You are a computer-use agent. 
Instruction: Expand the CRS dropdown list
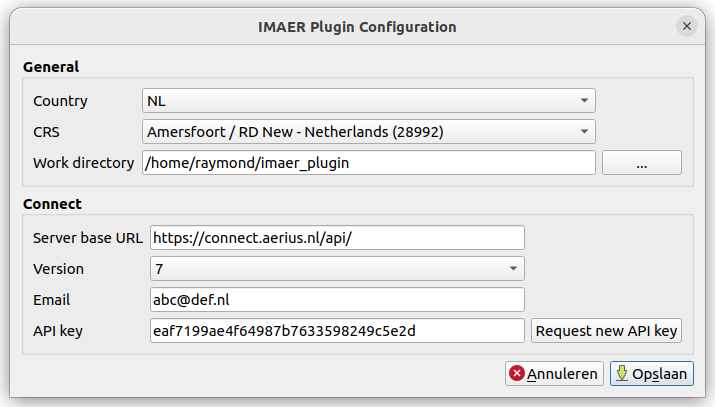(x=368, y=132)
